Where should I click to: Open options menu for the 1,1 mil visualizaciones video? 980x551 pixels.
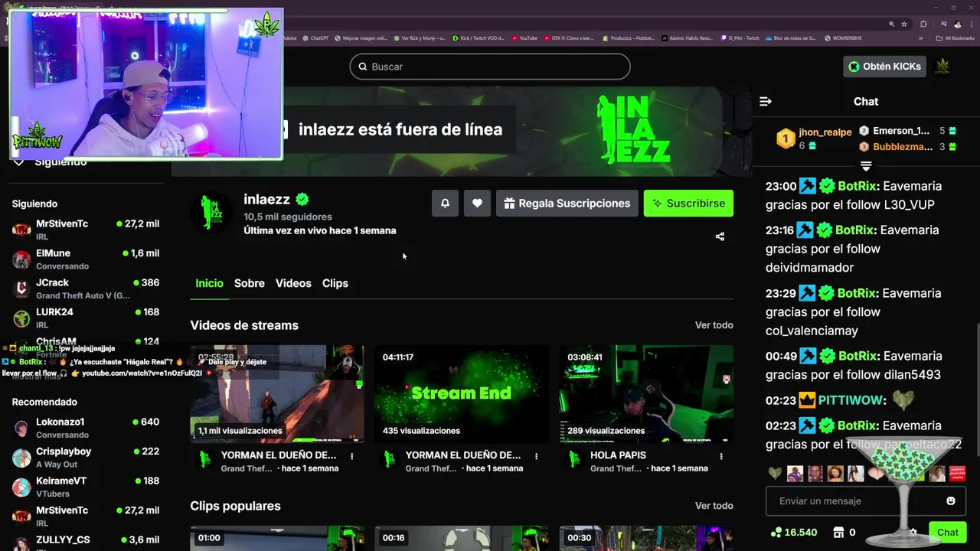(x=352, y=456)
